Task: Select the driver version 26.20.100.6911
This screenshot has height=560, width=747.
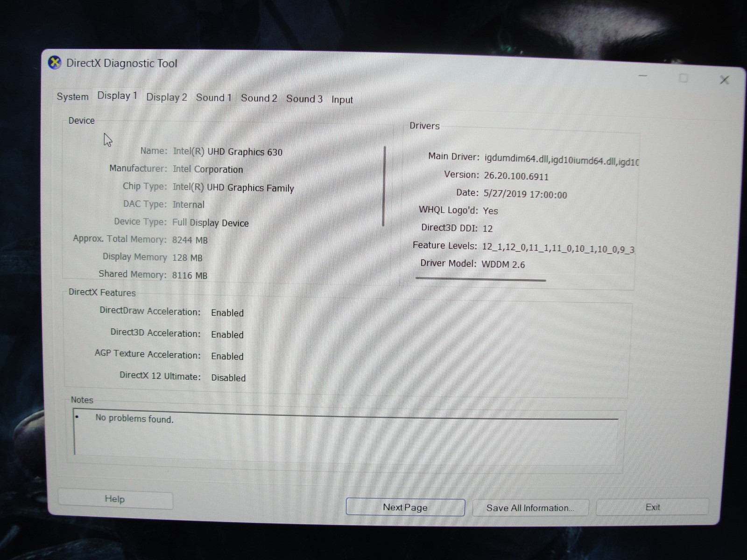Action: (x=516, y=176)
